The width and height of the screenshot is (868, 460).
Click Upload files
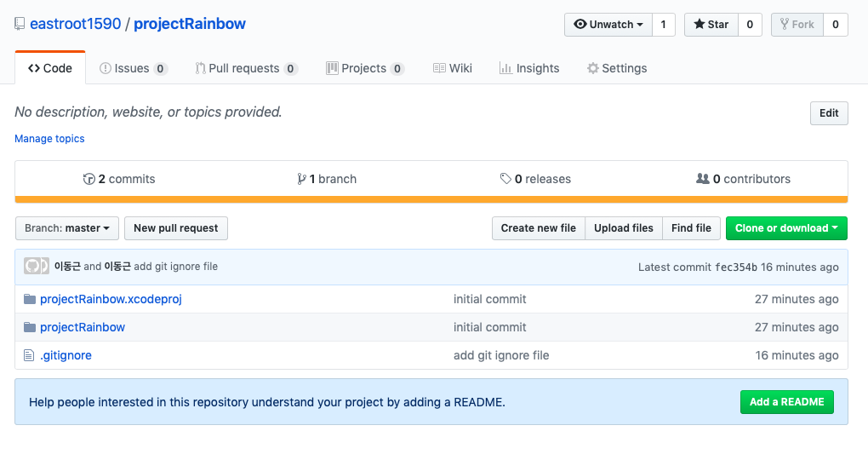[x=623, y=228]
